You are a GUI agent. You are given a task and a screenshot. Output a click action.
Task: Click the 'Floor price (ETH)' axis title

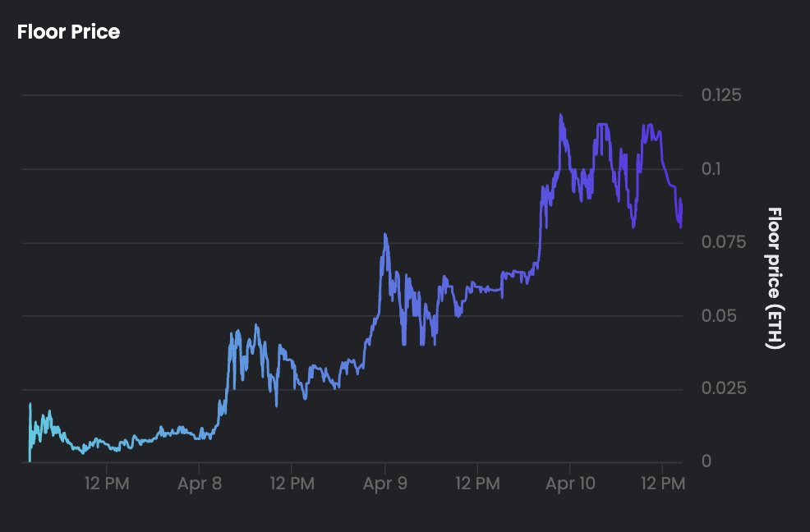(x=775, y=278)
